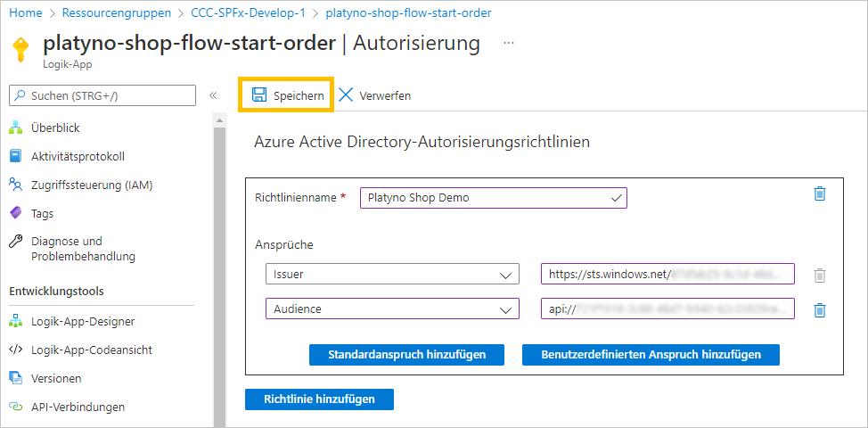Screen dimensions: 868x428
Task: Click Richtlinie hinzufügen button
Action: point(319,399)
